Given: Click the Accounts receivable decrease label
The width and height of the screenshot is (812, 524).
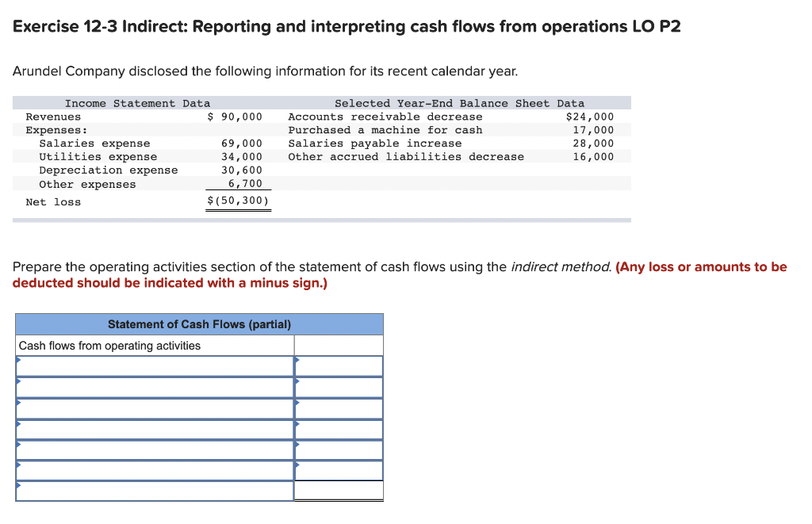Looking at the screenshot, I should tap(385, 117).
